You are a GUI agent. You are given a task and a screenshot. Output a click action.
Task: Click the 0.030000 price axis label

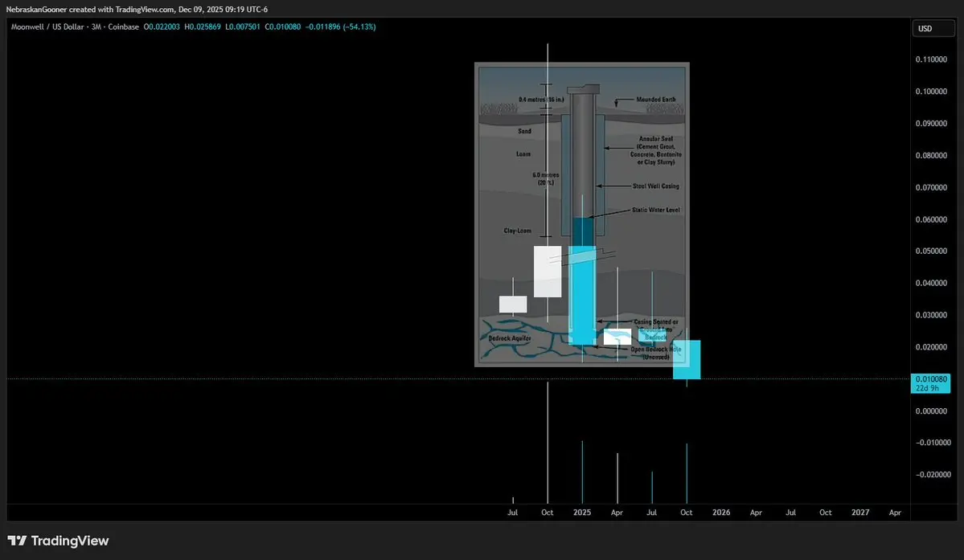click(x=931, y=315)
